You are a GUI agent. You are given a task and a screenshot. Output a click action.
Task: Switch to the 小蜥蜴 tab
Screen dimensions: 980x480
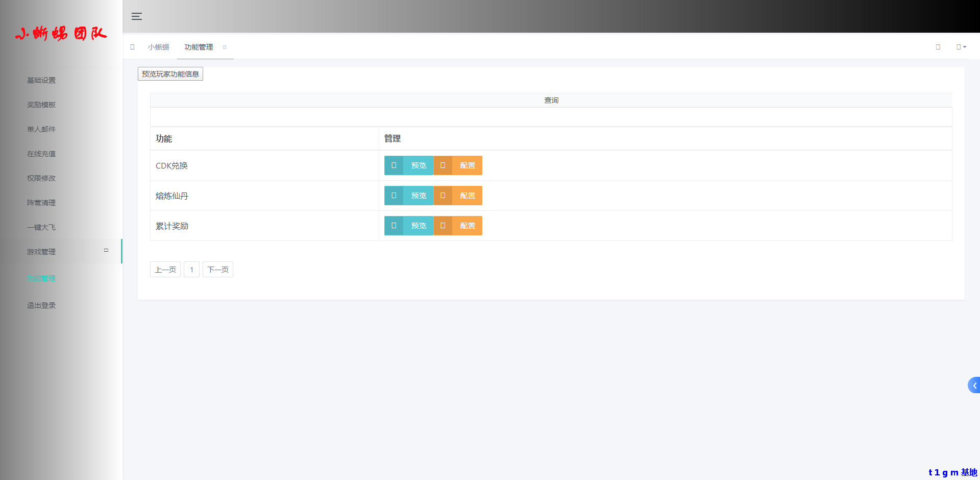[x=158, y=47]
